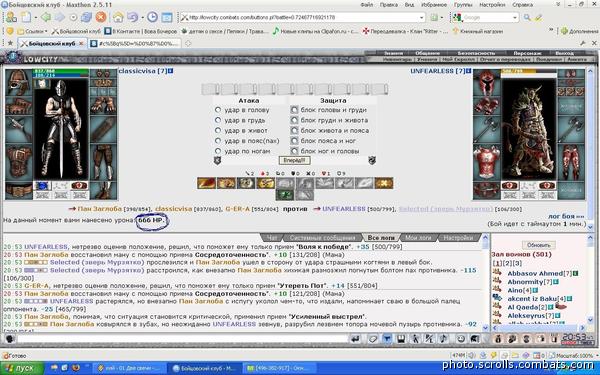
Task: Click the chat send (enter arrow) icon
Action: pos(356,339)
